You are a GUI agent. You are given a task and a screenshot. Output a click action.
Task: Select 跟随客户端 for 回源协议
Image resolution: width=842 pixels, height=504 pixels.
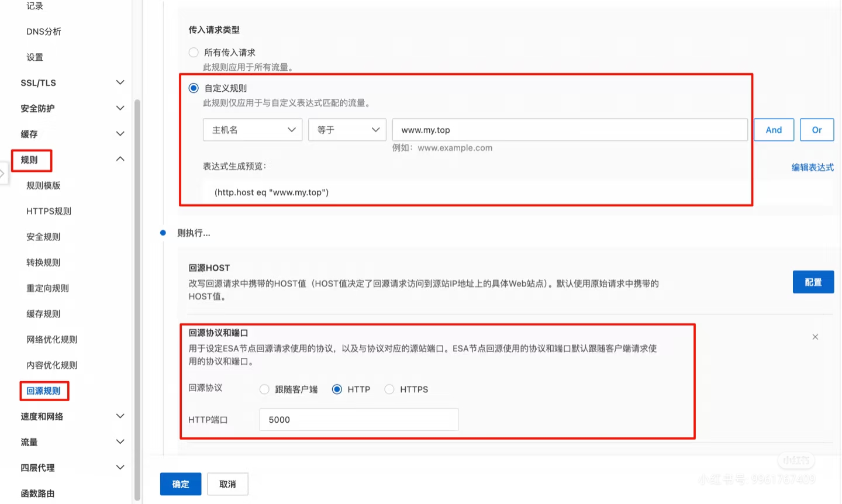click(x=264, y=389)
